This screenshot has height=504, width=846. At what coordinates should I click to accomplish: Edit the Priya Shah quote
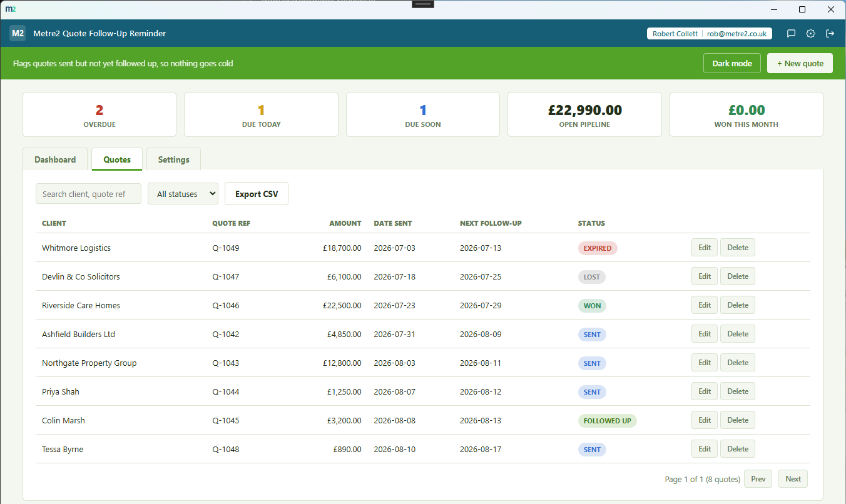click(705, 391)
